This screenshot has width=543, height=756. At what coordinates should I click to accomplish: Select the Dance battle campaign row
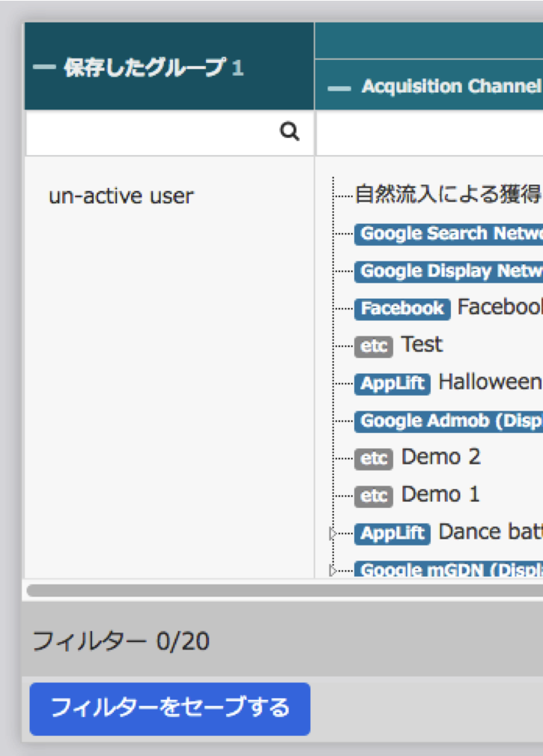coord(491,532)
